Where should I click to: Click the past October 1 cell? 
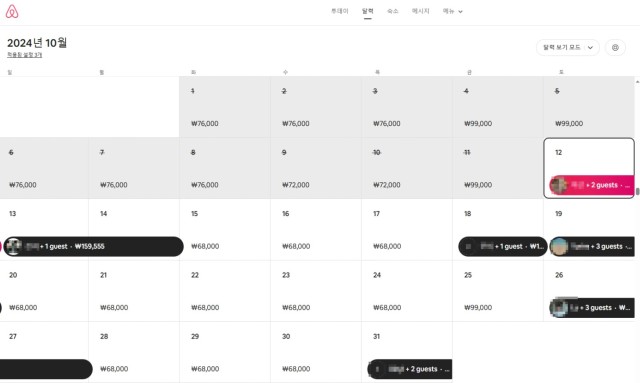coord(225,107)
